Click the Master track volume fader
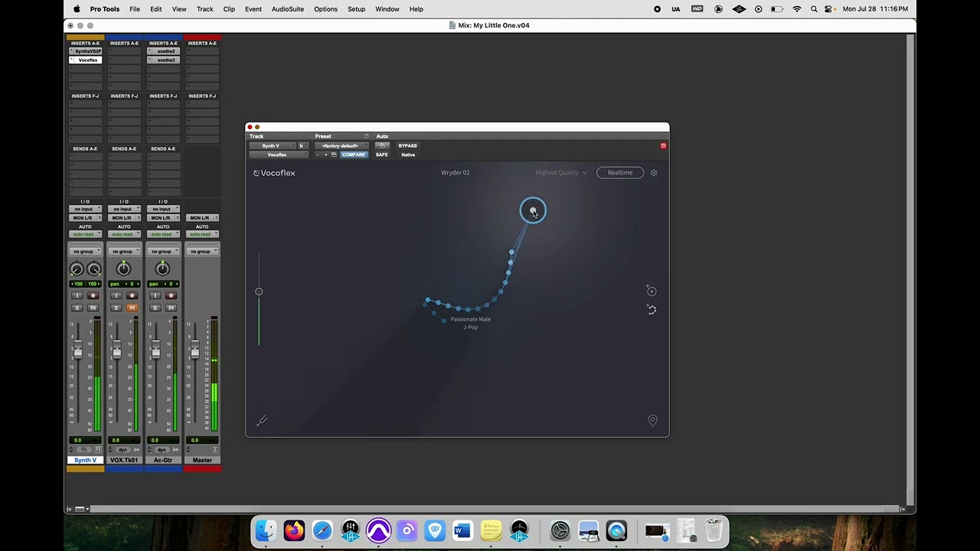The image size is (980, 551). tap(194, 350)
